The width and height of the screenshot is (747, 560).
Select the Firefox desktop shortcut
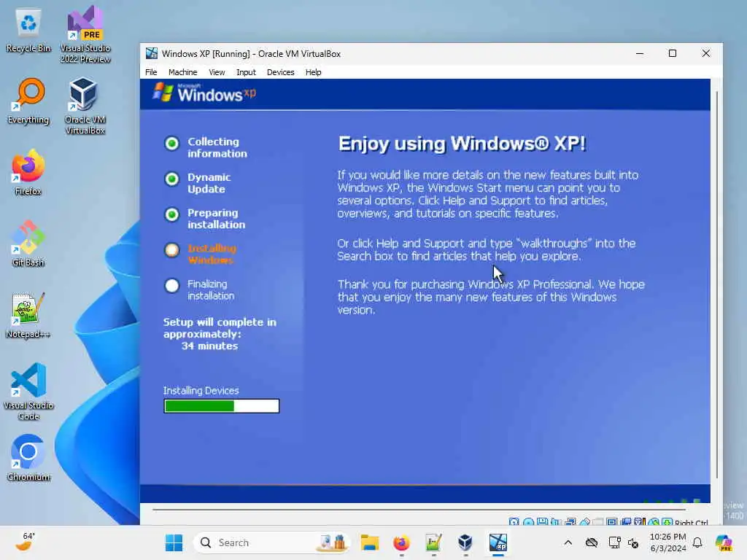point(28,172)
